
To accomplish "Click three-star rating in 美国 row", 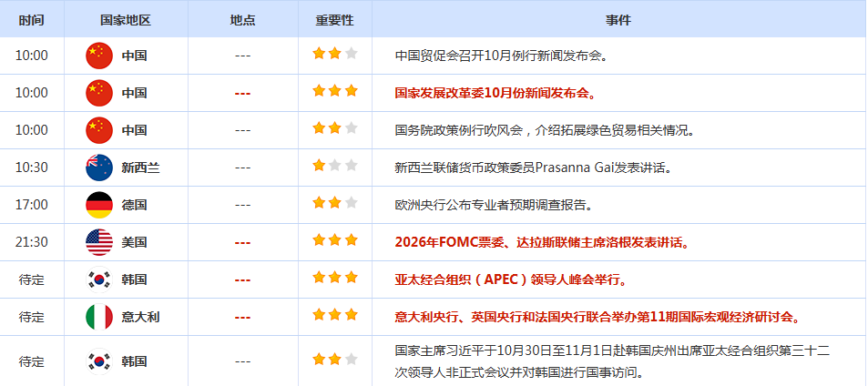I will click(334, 240).
